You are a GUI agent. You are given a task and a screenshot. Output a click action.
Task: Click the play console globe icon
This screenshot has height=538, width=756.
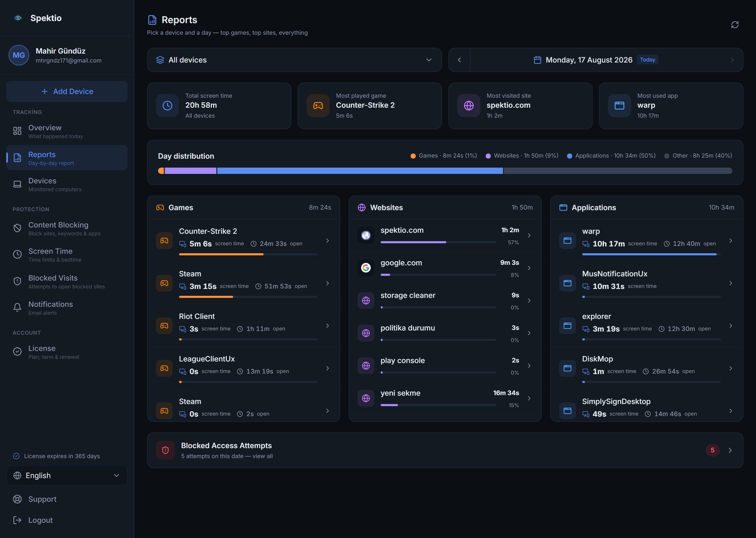pos(366,365)
